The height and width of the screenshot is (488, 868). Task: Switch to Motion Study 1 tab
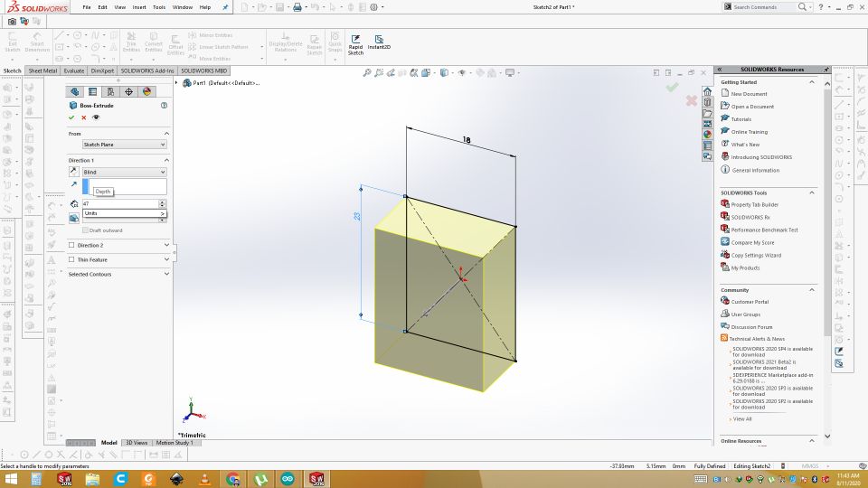pos(175,443)
